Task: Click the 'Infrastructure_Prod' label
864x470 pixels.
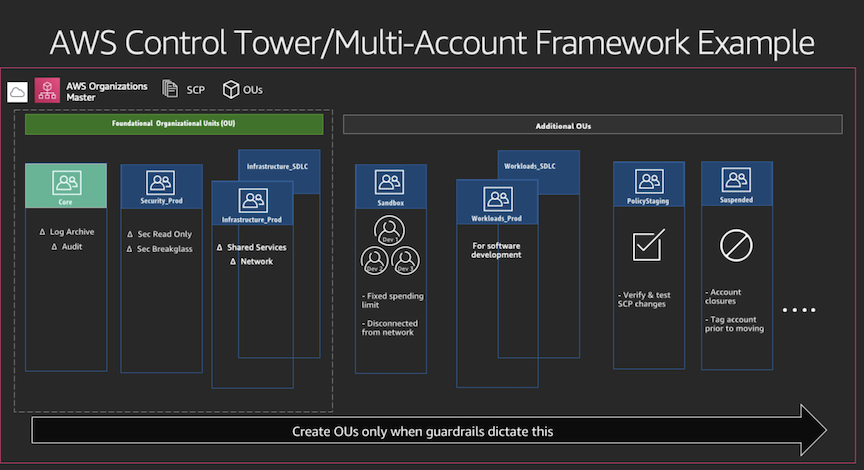Action: tap(252, 219)
